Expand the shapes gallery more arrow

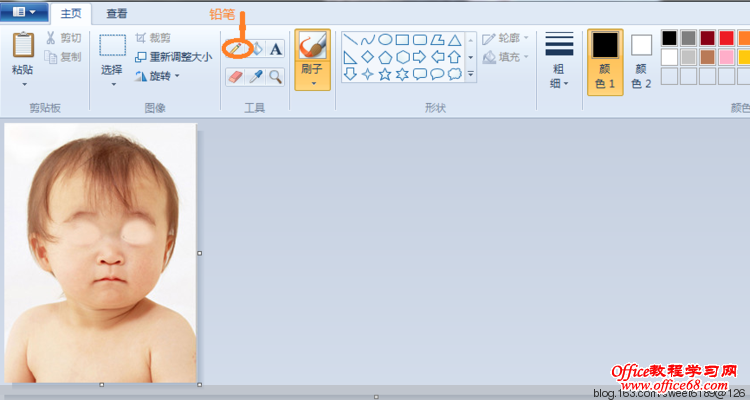[471, 74]
